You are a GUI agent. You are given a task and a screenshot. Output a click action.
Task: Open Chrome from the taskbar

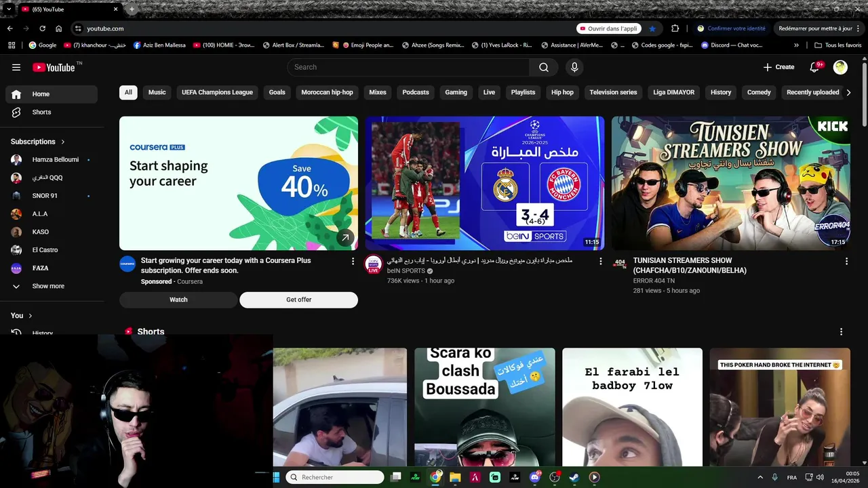point(435,477)
